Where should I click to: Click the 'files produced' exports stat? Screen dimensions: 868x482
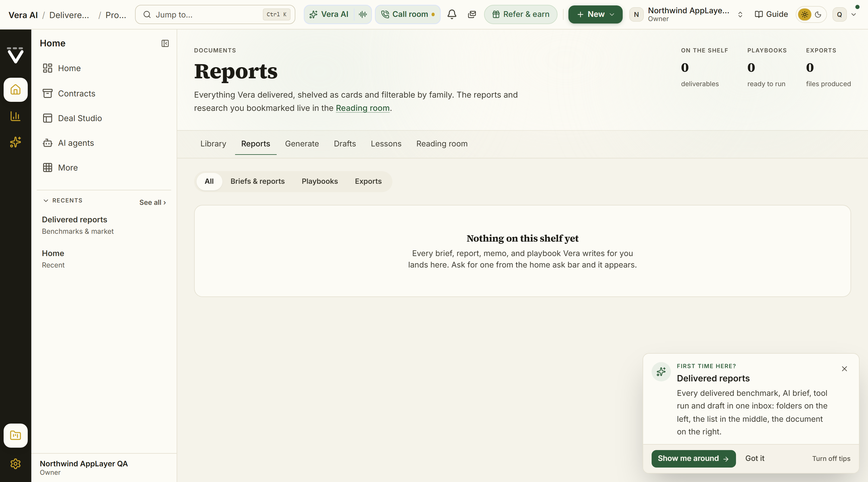point(828,84)
